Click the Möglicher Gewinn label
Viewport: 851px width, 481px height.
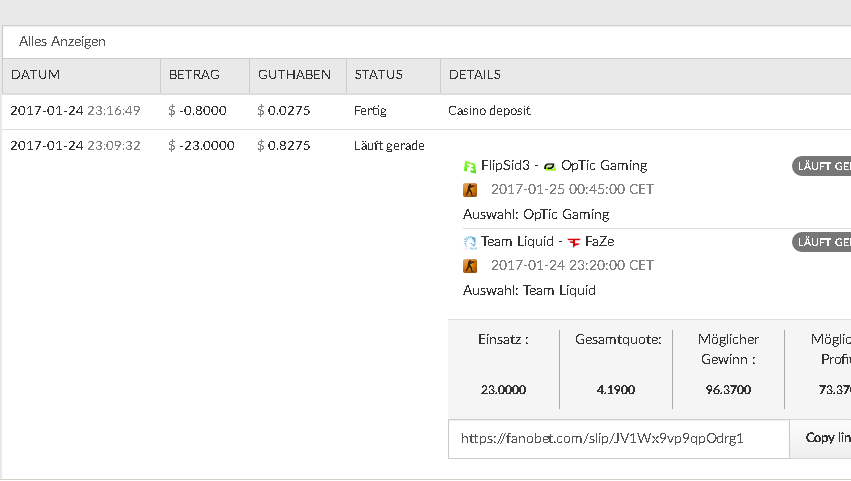728,350
